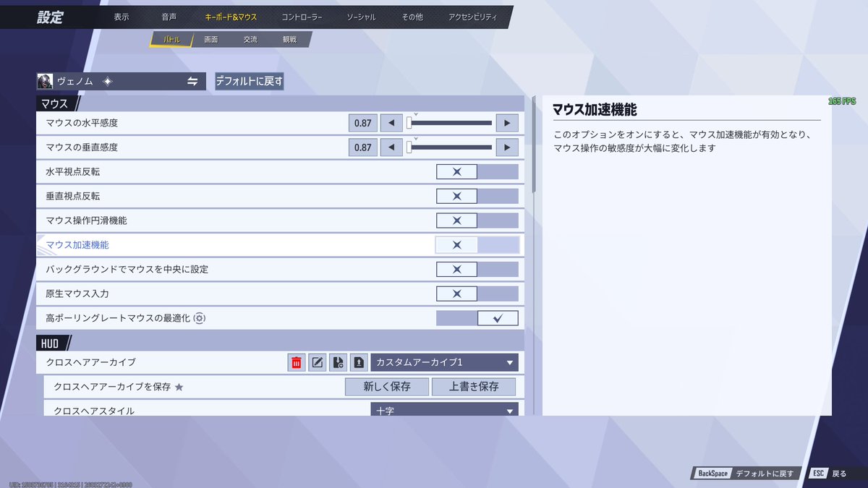Toggle 垂直視点反転 switch
Viewport: 868px width, 488px height.
pyautogui.click(x=477, y=196)
